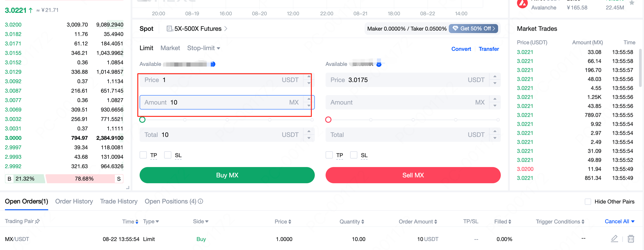Click the red sell amount slider handle
The image size is (644, 250).
click(328, 120)
